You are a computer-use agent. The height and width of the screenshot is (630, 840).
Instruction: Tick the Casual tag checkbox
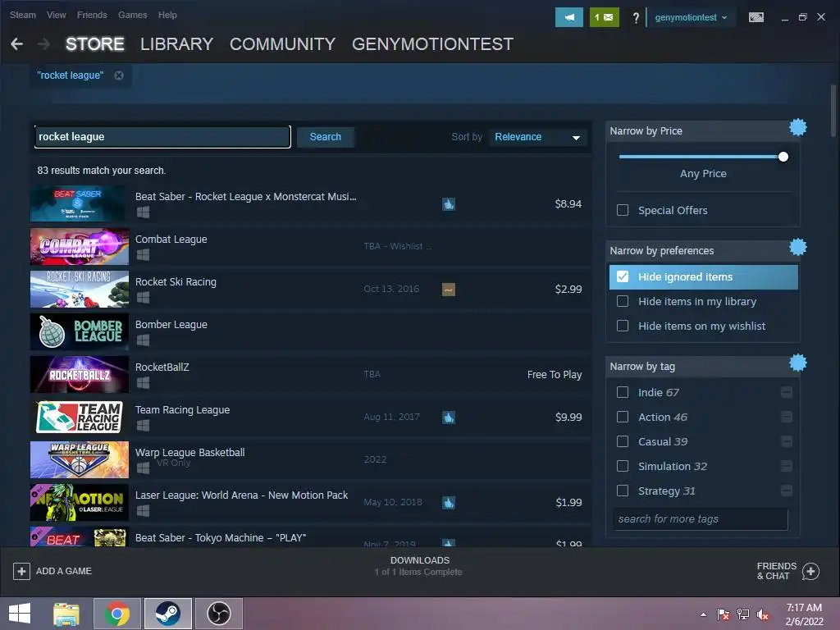[623, 441]
